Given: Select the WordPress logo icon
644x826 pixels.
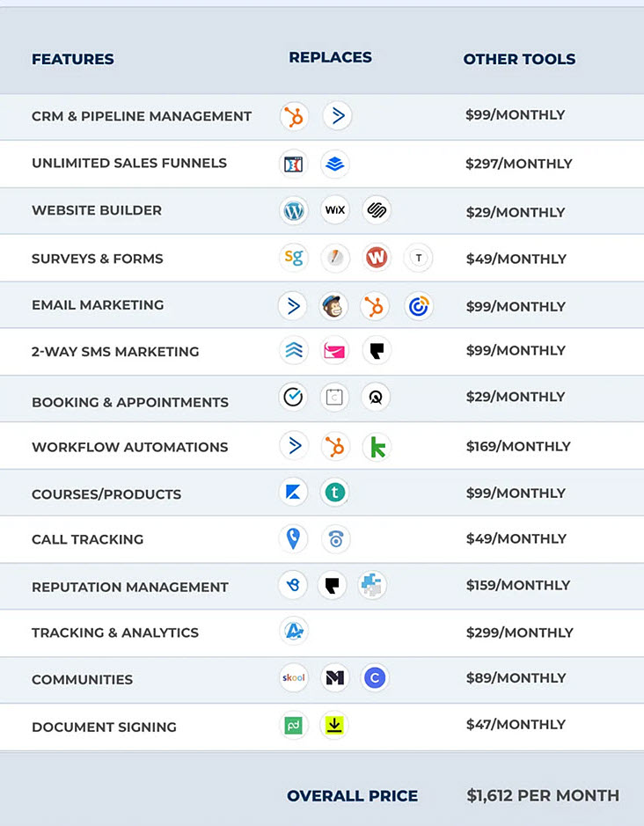Looking at the screenshot, I should (294, 211).
